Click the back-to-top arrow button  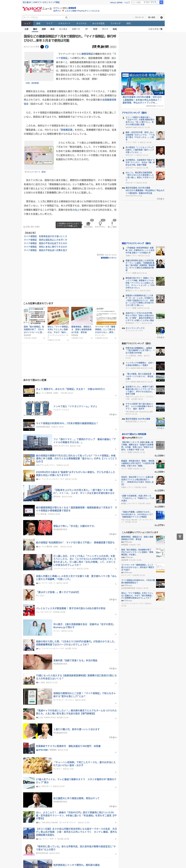click(x=180, y=536)
